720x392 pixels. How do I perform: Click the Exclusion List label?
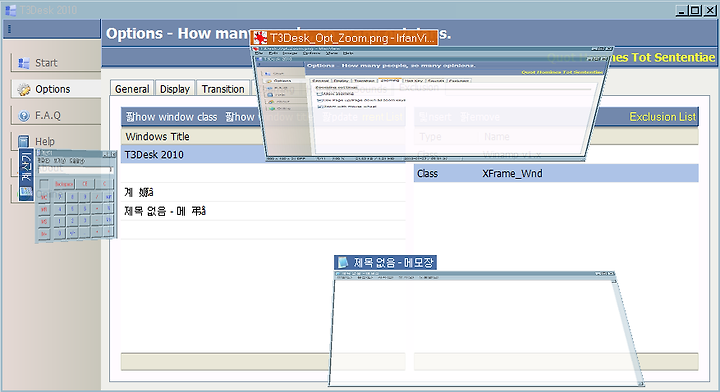(663, 117)
